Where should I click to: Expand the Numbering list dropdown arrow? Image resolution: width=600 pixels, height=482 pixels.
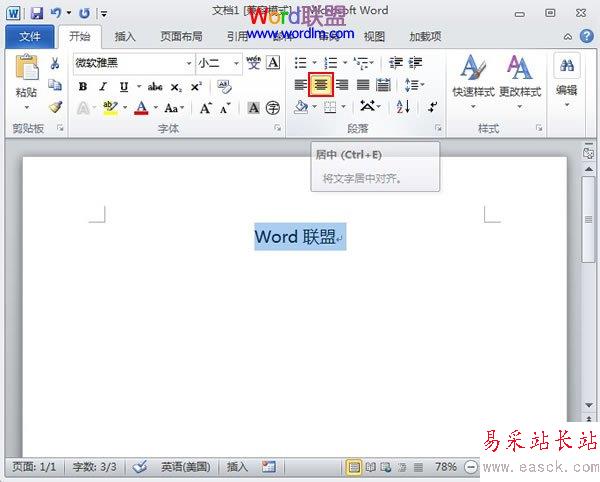coord(345,63)
